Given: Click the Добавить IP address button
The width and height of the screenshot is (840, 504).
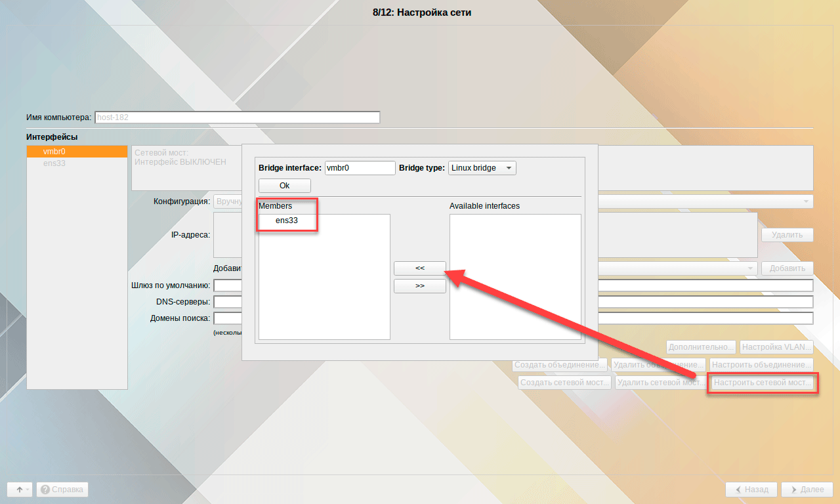Looking at the screenshot, I should coord(787,268).
